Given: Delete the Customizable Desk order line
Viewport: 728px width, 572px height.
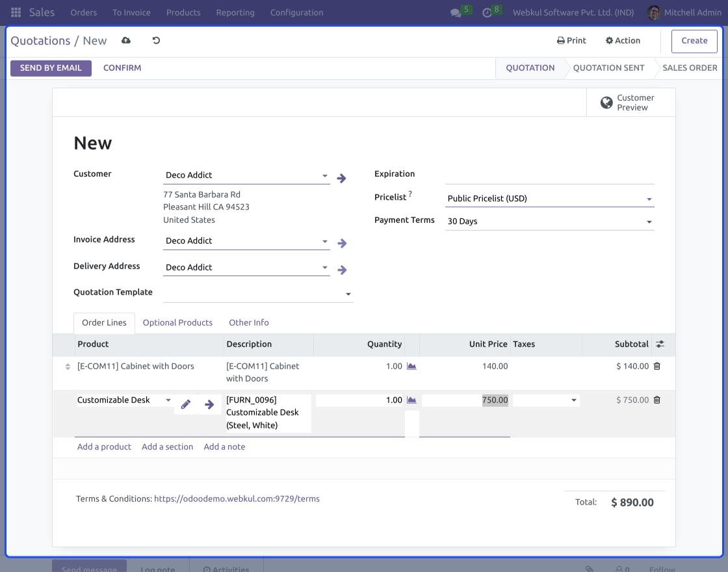Looking at the screenshot, I should coord(657,400).
